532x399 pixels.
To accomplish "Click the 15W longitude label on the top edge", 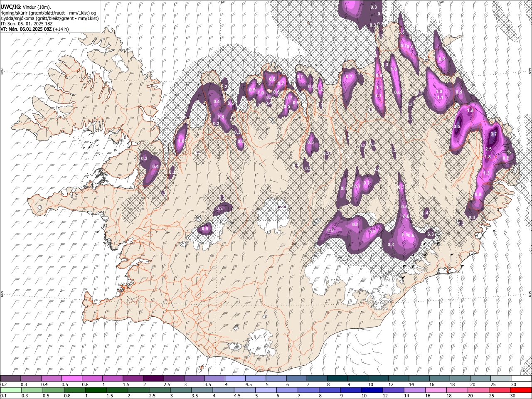I will [x=440, y=2].
